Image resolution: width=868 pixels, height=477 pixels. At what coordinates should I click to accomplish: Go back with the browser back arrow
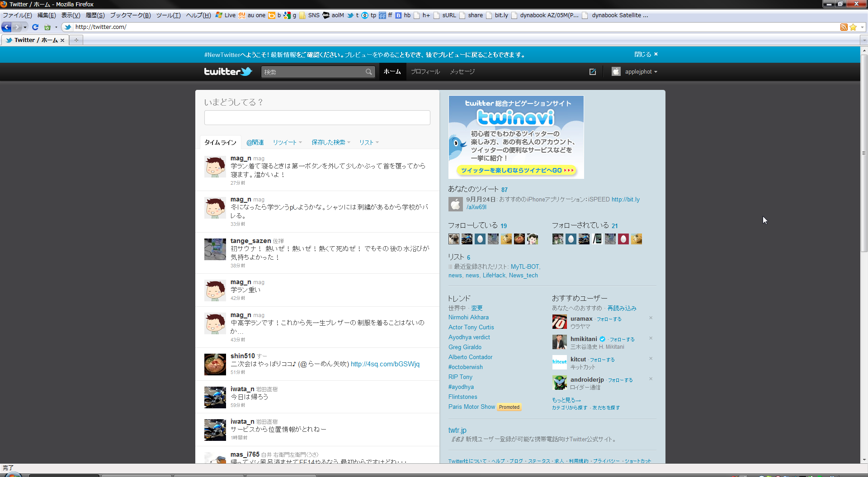pyautogui.click(x=6, y=27)
